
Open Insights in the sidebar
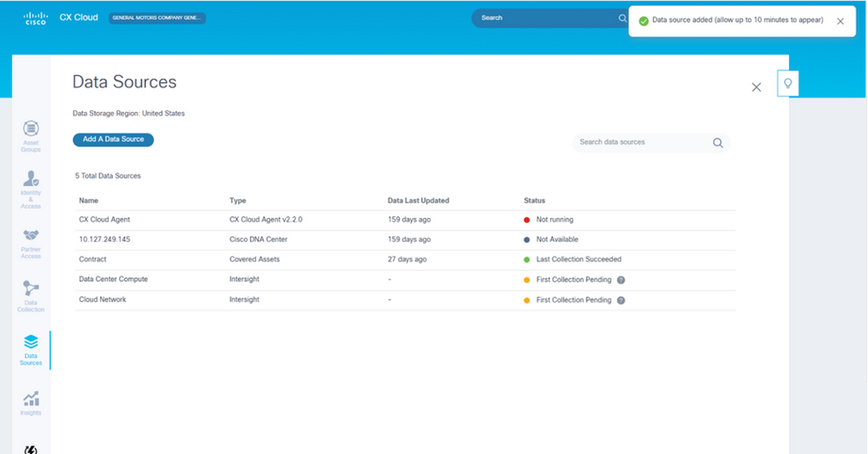(x=31, y=403)
